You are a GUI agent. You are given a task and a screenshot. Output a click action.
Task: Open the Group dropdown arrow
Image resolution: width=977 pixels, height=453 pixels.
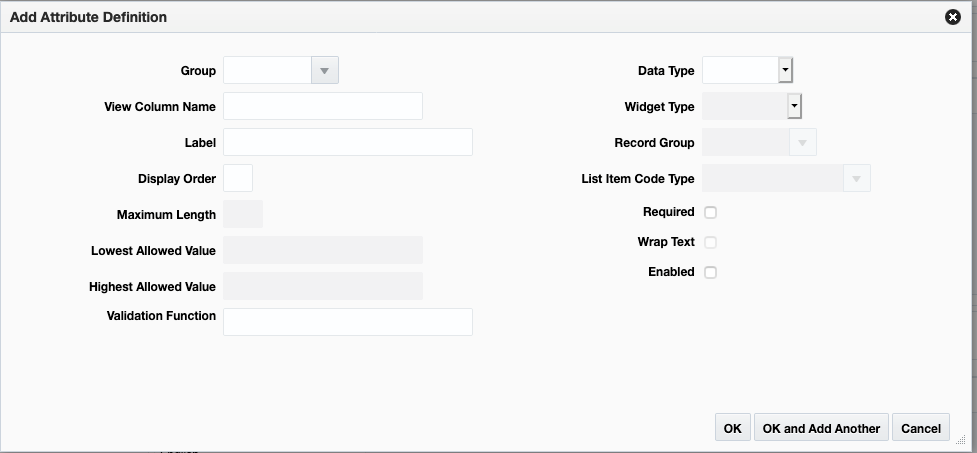[x=325, y=70]
